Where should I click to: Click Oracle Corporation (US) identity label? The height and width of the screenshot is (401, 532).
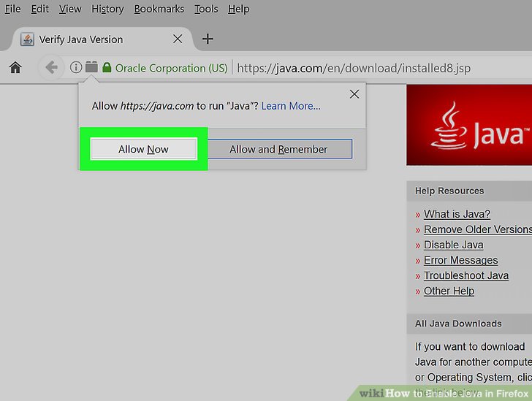click(x=171, y=68)
